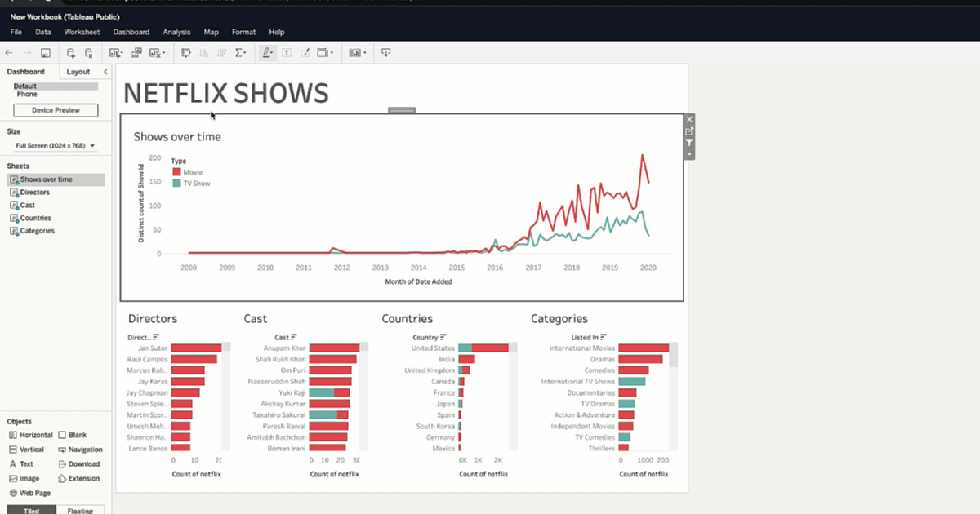
Task: Select the Cast sheet in Sheets list
Action: pyautogui.click(x=22, y=206)
